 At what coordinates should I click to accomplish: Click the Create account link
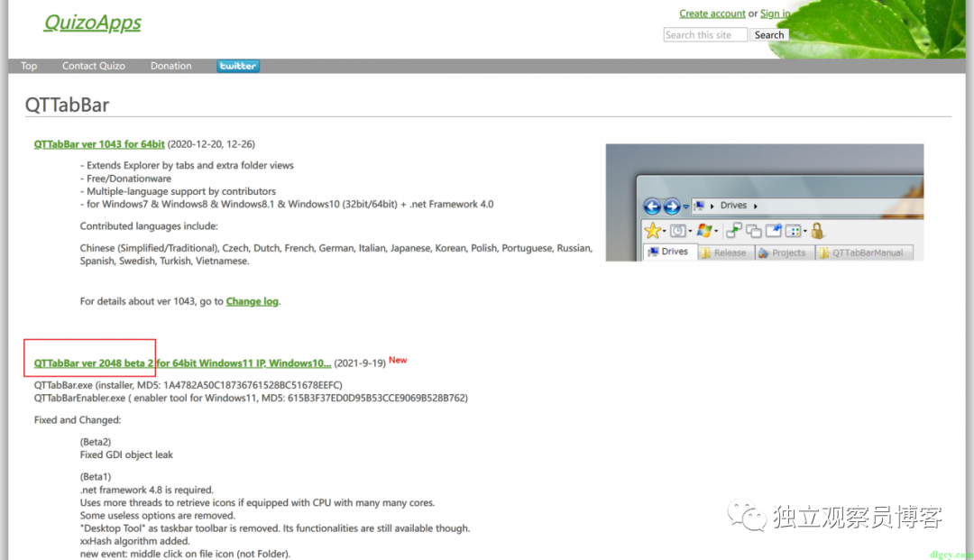(x=712, y=14)
